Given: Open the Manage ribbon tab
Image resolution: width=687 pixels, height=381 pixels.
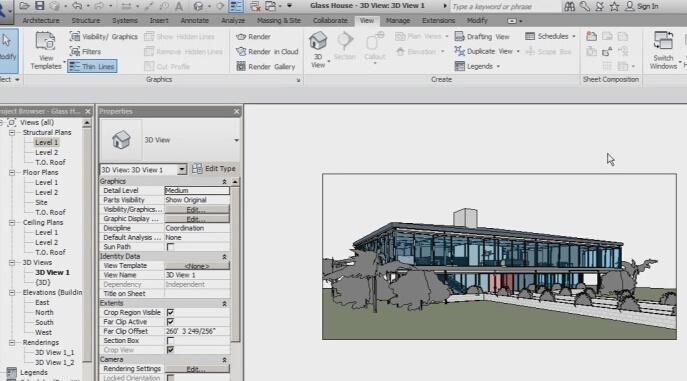Looking at the screenshot, I should coord(398,21).
